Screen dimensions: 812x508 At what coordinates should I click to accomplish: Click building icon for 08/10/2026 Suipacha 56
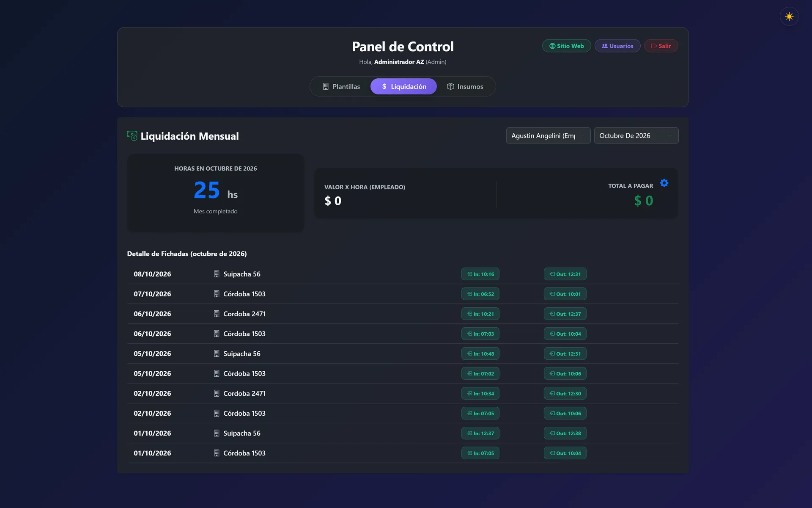coord(217,274)
